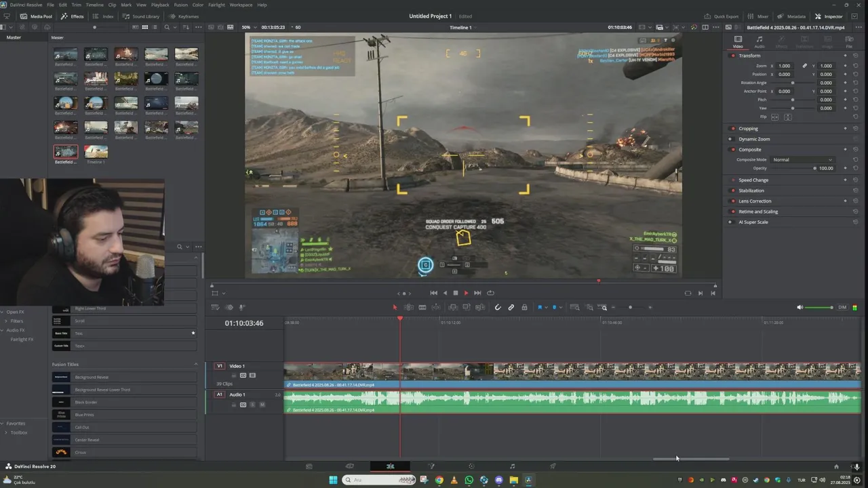This screenshot has width=868, height=488.
Task: Toggle Linked Selection chain icon
Action: click(511, 308)
